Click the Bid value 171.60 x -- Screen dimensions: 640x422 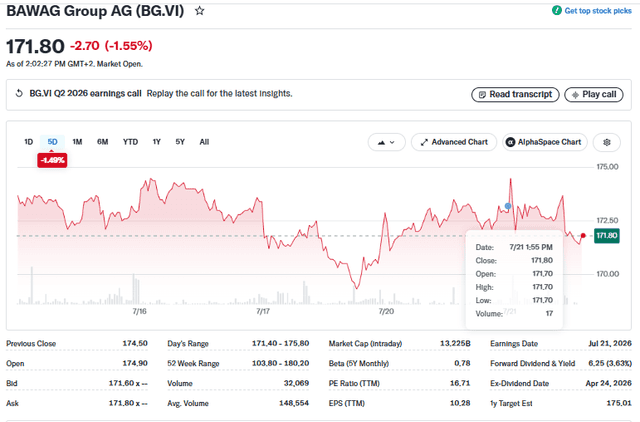pyautogui.click(x=128, y=383)
